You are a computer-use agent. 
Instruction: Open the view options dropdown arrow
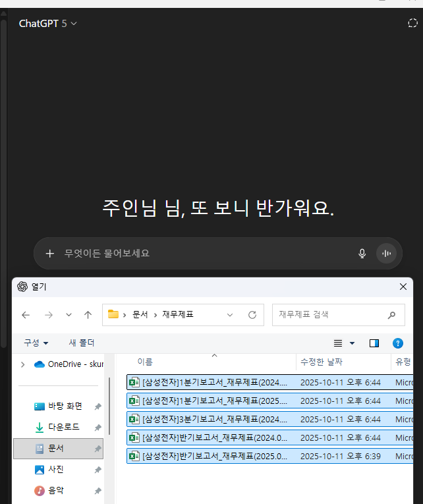(352, 343)
